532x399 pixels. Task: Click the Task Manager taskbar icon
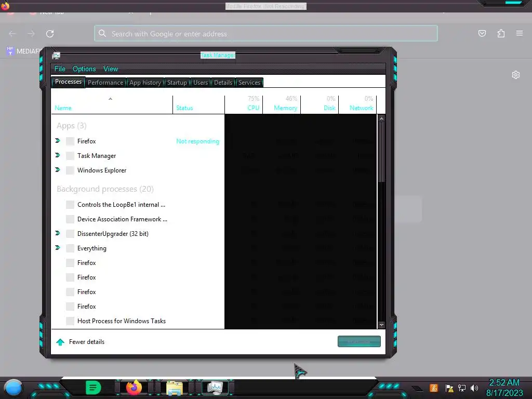pyautogui.click(x=215, y=388)
